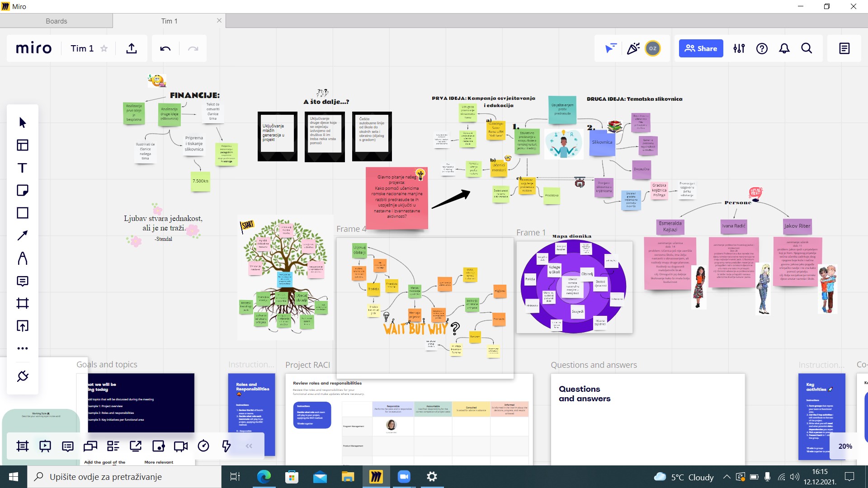Show hidden tray icons chevron
The image size is (868, 488).
(726, 477)
